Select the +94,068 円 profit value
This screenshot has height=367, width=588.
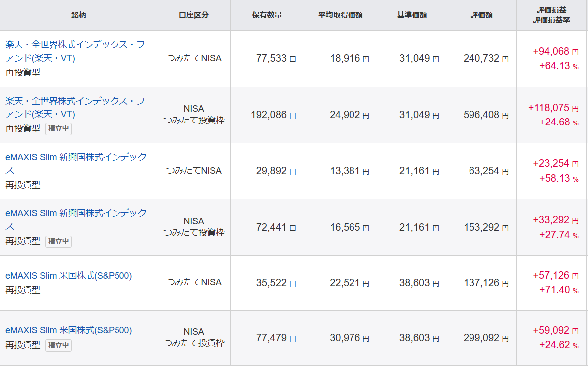click(x=555, y=51)
